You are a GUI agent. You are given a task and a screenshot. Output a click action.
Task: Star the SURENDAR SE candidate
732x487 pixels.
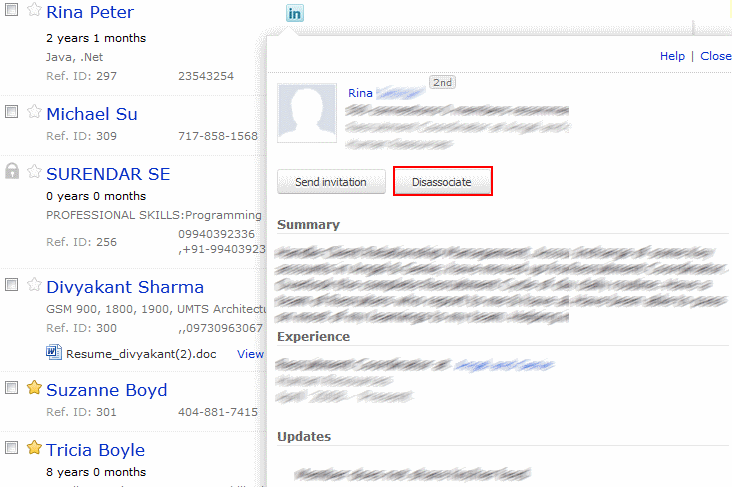tap(34, 171)
